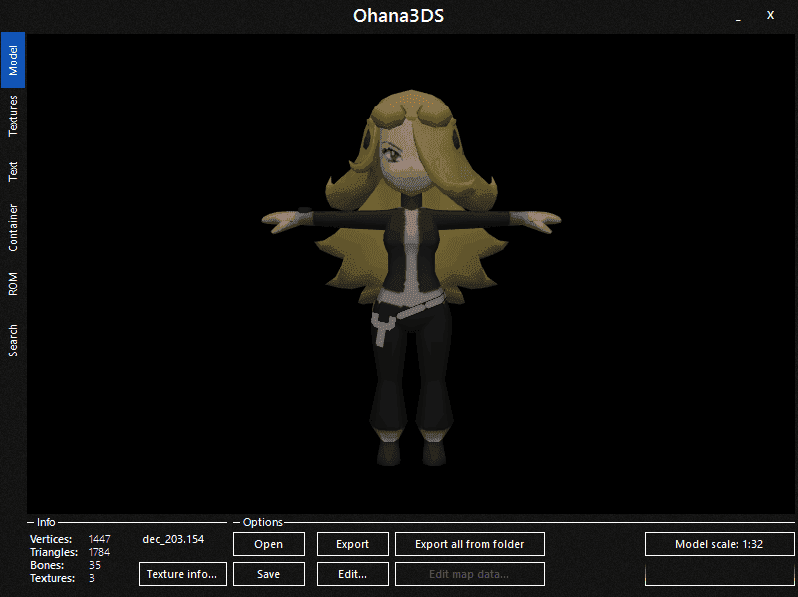Viewport: 798px width, 597px height.
Task: Click the Triangles count 1784
Action: click(99, 552)
